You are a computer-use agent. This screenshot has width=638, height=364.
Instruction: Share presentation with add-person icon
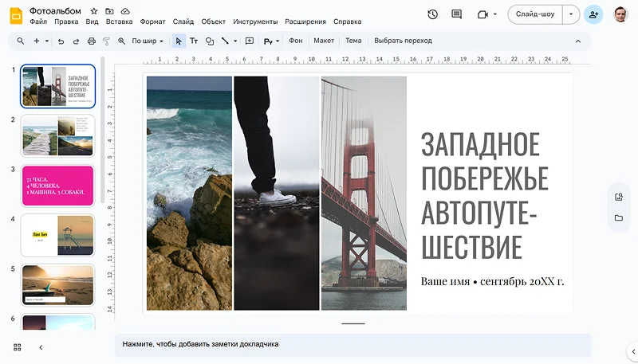point(593,14)
